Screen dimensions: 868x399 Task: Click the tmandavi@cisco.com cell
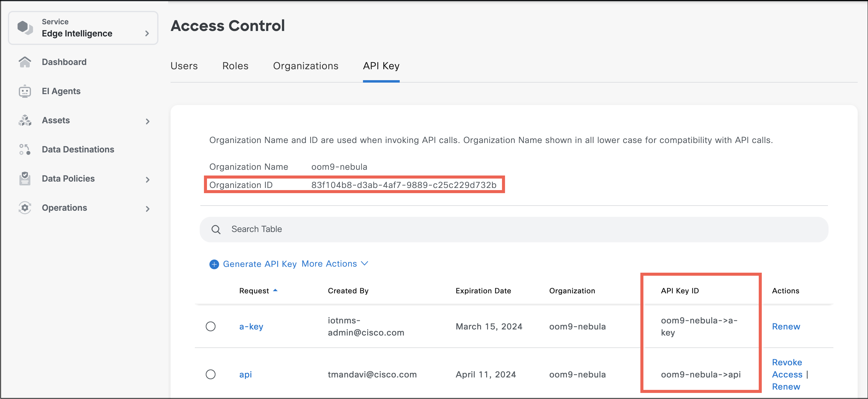click(x=372, y=374)
